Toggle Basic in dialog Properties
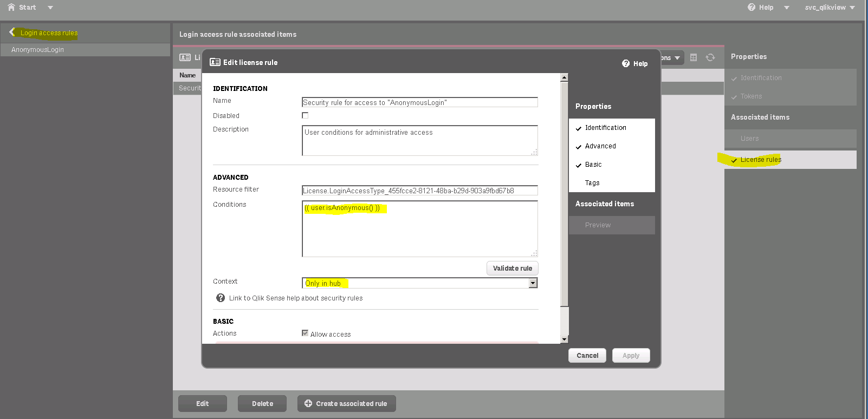Image resolution: width=868 pixels, height=419 pixels. click(612, 165)
